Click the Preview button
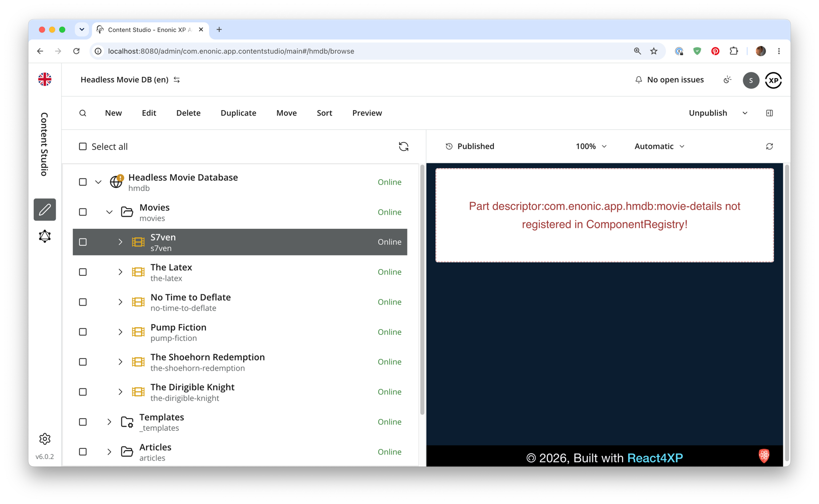This screenshot has height=504, width=819. (x=367, y=113)
